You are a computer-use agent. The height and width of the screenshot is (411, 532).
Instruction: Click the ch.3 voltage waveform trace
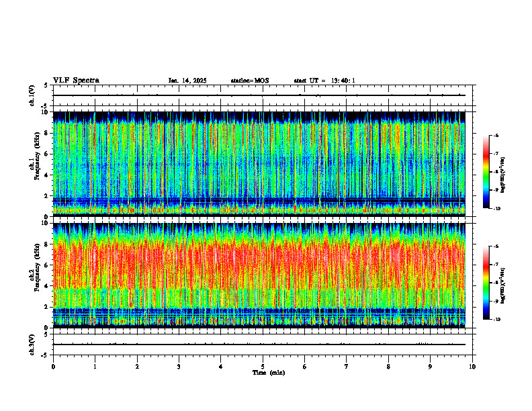pos(259,345)
